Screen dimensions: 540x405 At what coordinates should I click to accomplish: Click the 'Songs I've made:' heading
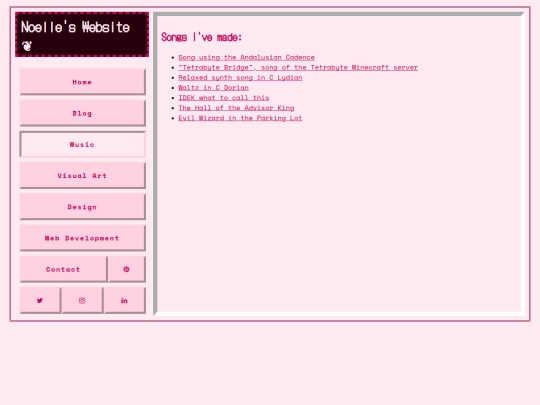[x=201, y=37]
